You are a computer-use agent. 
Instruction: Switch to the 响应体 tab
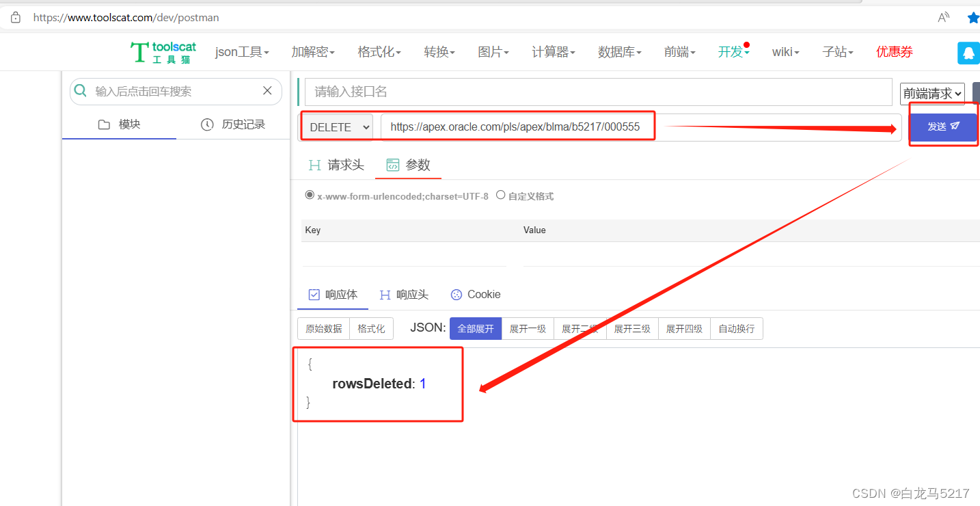tap(333, 295)
